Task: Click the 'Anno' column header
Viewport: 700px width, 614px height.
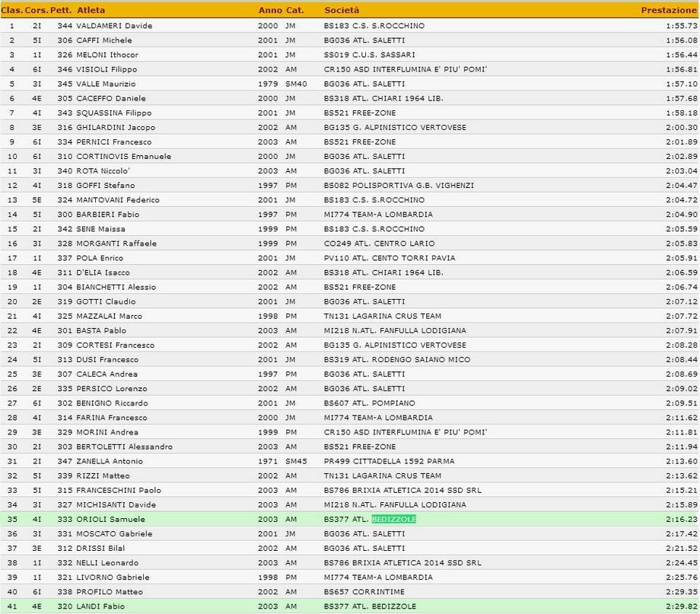Action: tap(270, 10)
